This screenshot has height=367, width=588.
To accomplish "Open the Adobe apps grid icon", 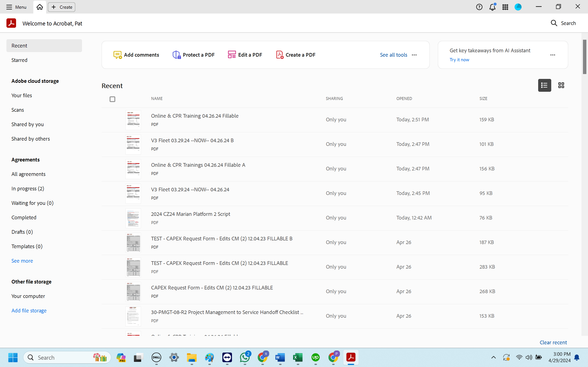I will point(505,7).
